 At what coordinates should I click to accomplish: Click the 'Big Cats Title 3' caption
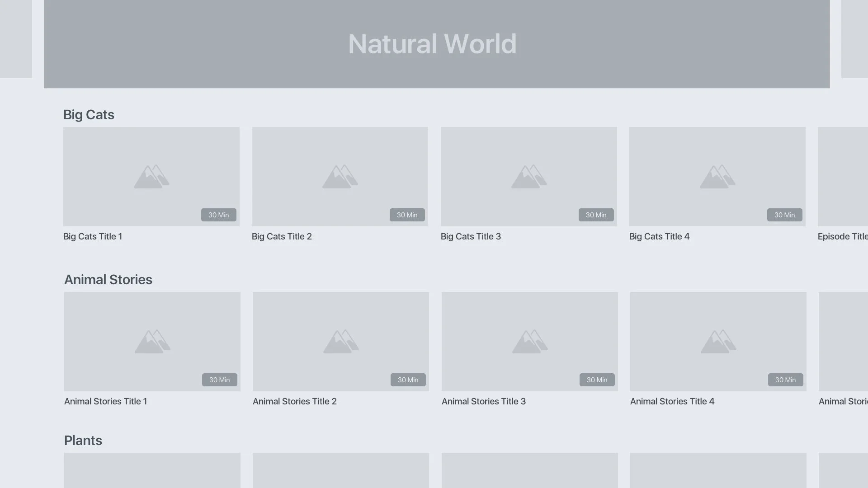point(471,236)
